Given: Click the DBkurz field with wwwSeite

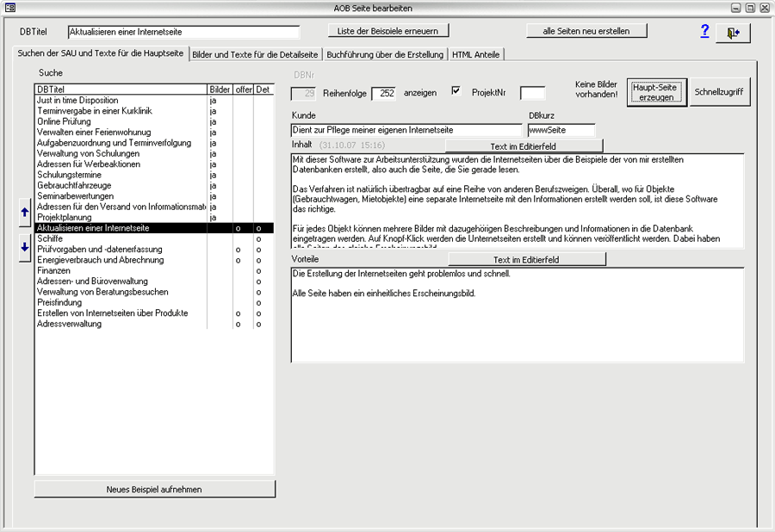Looking at the screenshot, I should pos(561,130).
